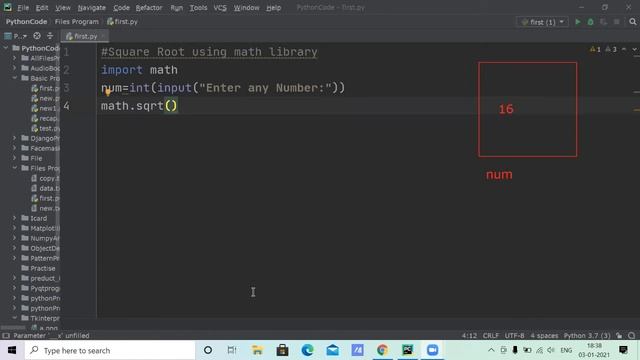Open the notification center icon
640x360 pixels.
pyautogui.click(x=623, y=350)
